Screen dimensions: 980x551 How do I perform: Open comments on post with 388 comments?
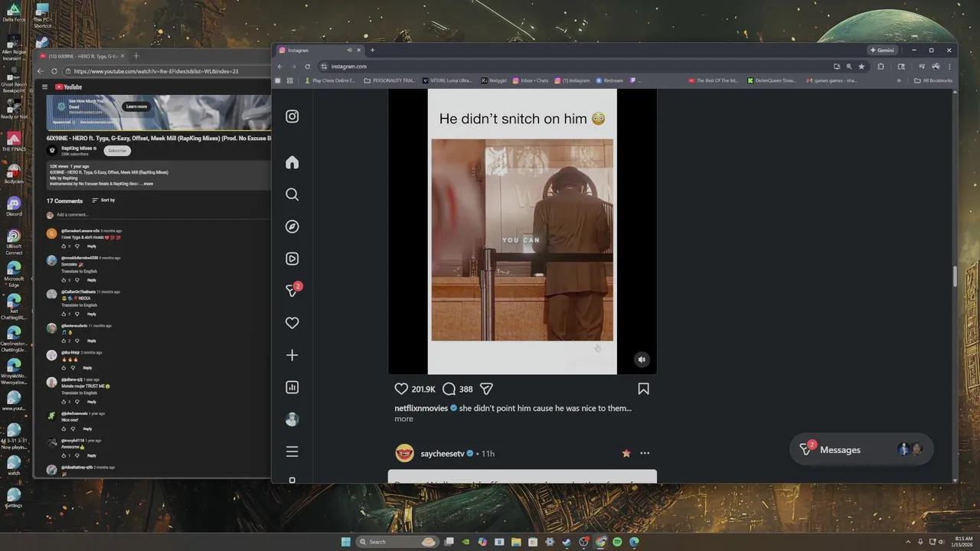click(457, 389)
